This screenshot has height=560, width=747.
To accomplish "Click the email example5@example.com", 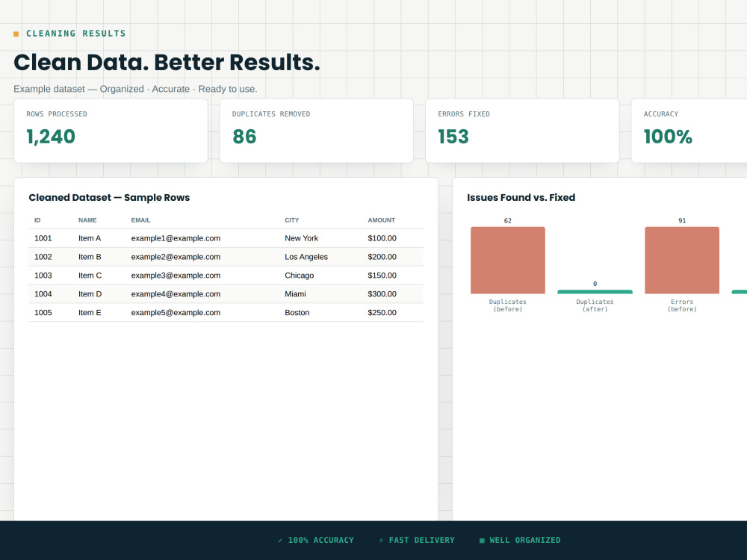I will click(176, 312).
